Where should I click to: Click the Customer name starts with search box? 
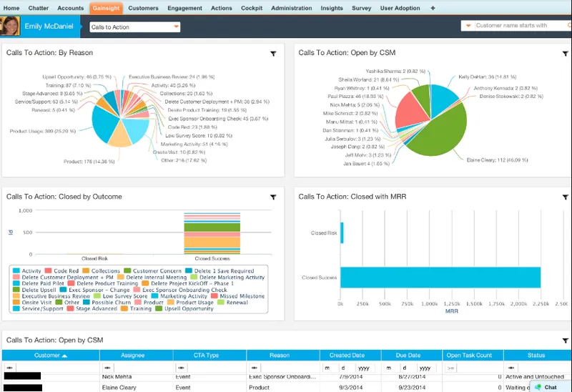[x=522, y=26]
